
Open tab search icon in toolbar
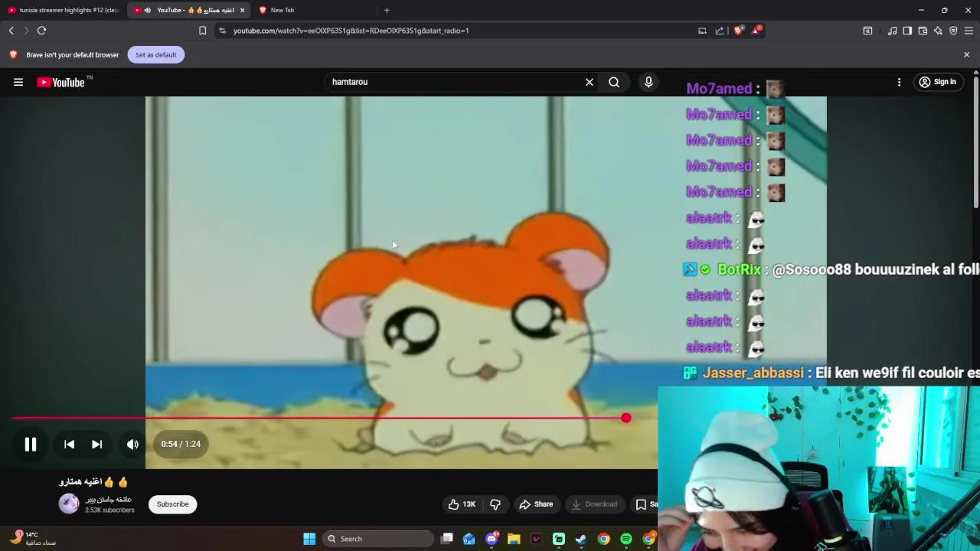pyautogui.click(x=867, y=31)
